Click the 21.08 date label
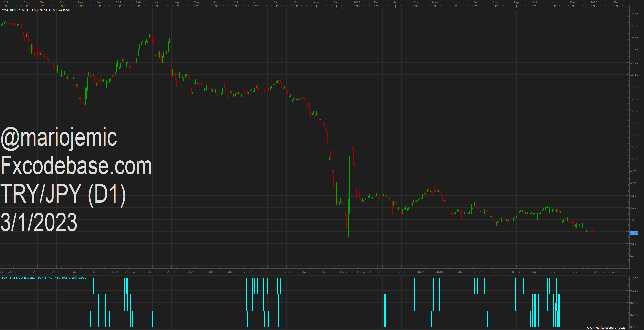 coord(37,272)
